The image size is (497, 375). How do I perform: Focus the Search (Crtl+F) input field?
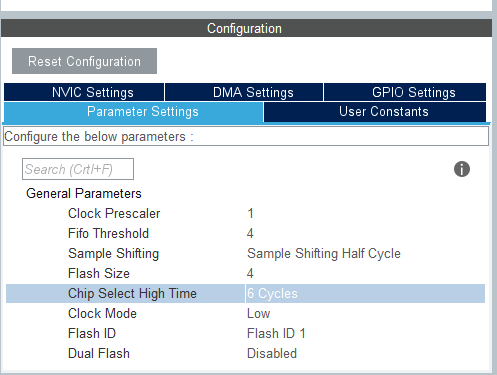pyautogui.click(x=78, y=169)
